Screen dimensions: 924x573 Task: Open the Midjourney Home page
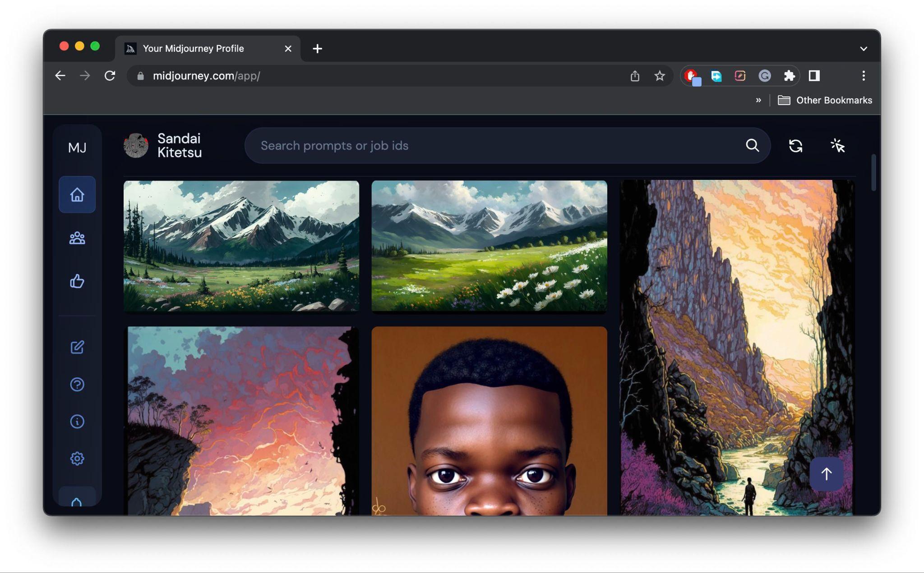click(x=77, y=195)
